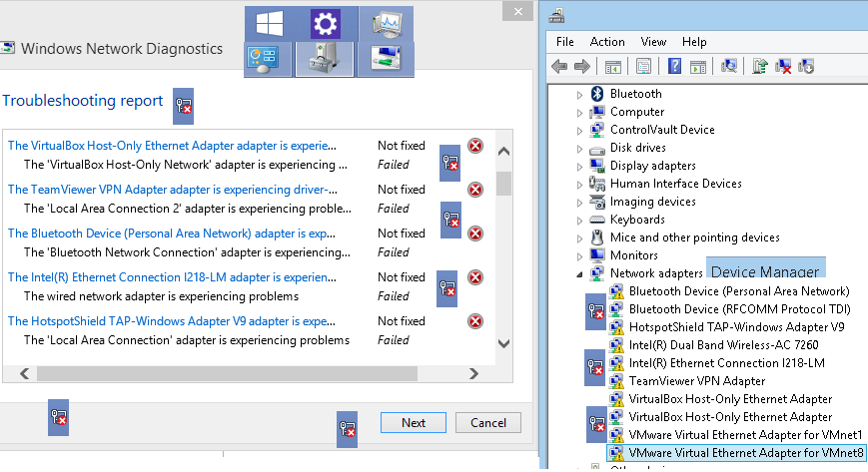Click the Keyboards category icon in device tree
This screenshot has width=868, height=472.
pos(597,220)
